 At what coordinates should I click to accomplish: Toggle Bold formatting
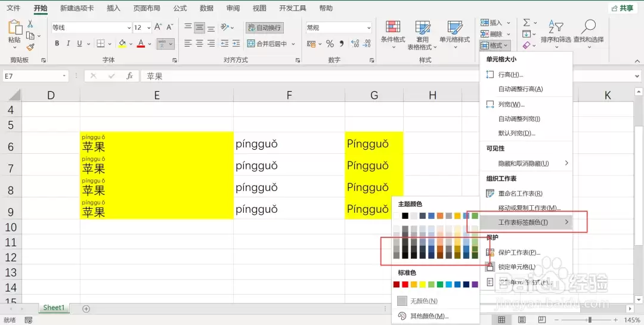pyautogui.click(x=57, y=44)
